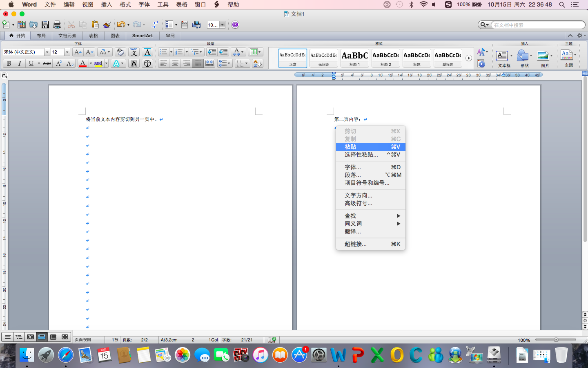Click the Save icon in the toolbar
This screenshot has height=368, width=588.
(x=45, y=25)
